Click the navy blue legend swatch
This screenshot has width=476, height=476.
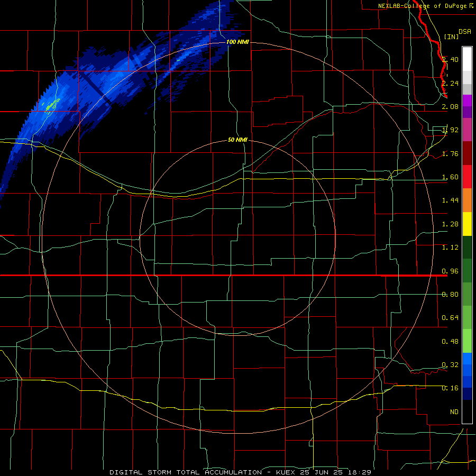(x=467, y=394)
